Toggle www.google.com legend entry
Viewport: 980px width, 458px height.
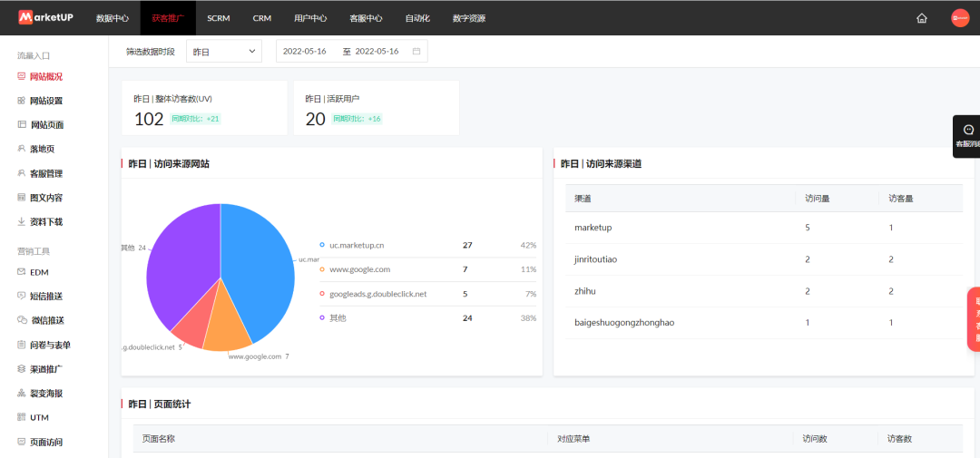pos(355,269)
